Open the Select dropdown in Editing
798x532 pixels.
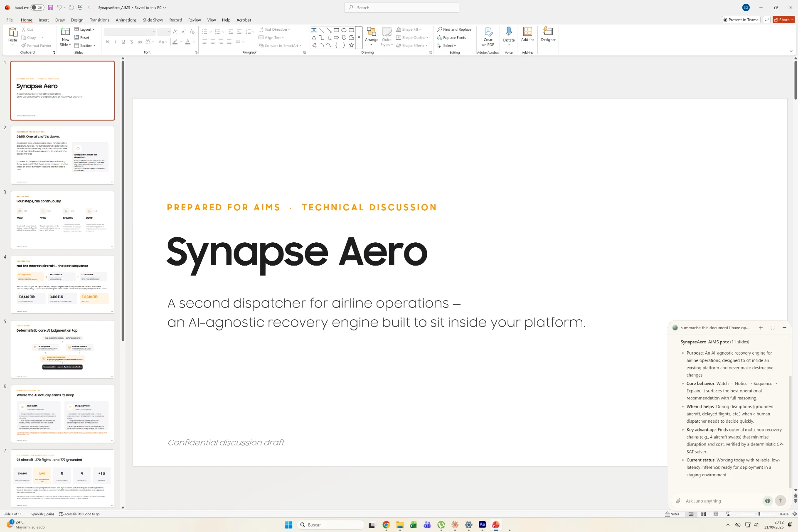pyautogui.click(x=447, y=46)
